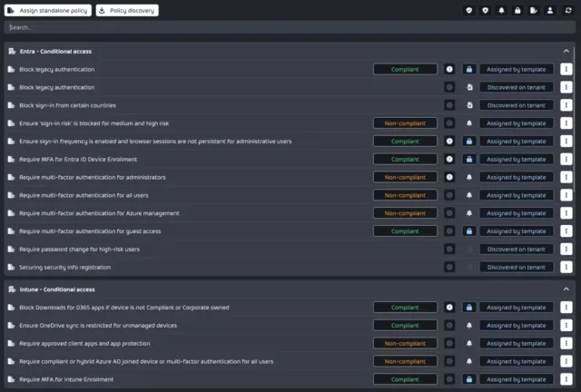
Task: Click bell icon on Ensure OneDrive sync is restricted row
Action: pos(469,326)
